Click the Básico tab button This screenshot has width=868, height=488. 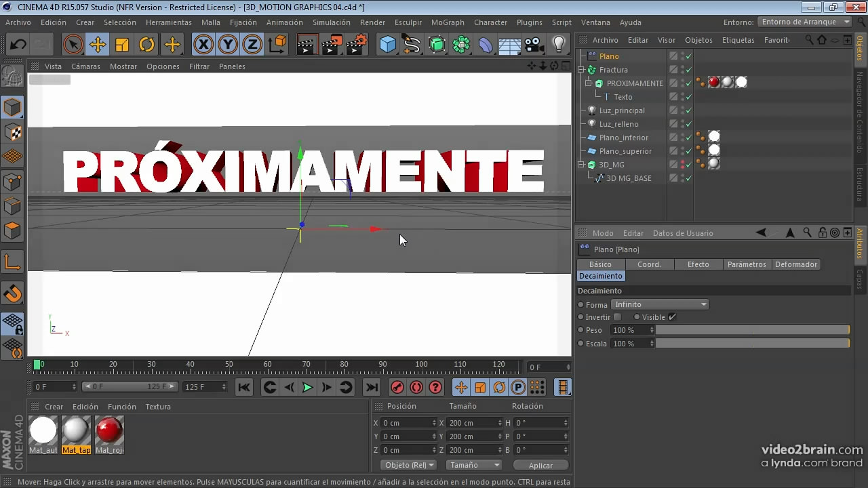click(600, 264)
